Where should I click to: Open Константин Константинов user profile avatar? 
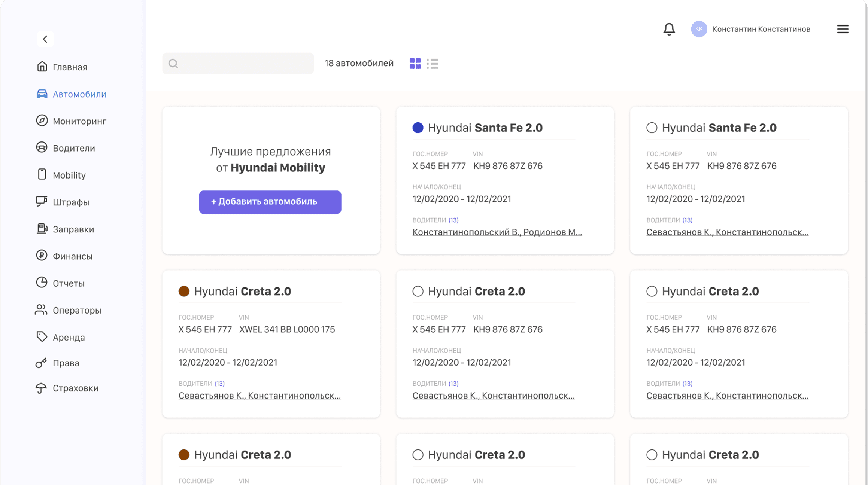click(x=699, y=29)
